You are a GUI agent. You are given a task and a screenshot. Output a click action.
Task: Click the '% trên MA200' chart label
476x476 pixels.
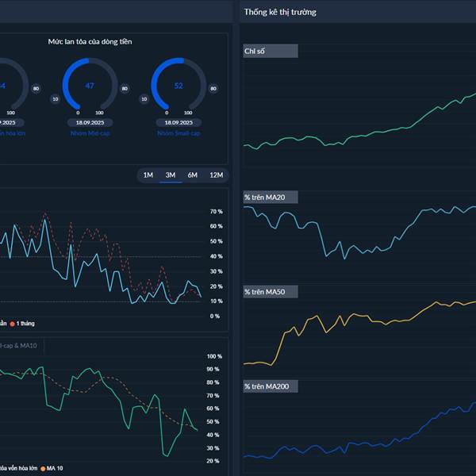[x=271, y=386]
